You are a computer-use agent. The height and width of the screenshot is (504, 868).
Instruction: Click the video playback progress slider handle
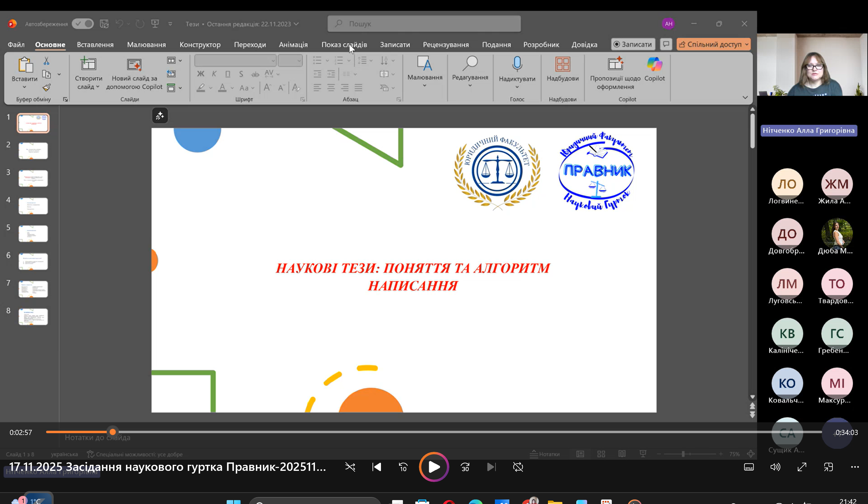113,432
